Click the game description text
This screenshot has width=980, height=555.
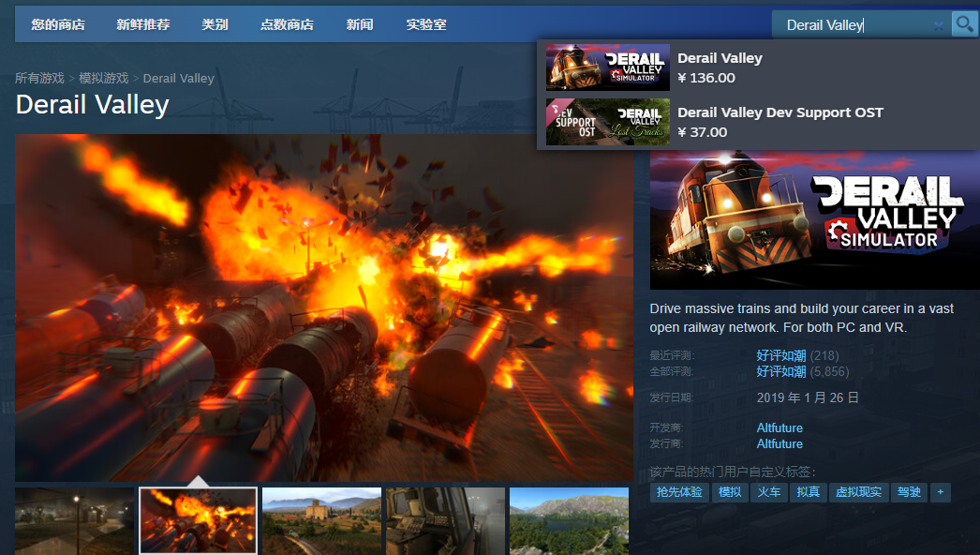(801, 318)
